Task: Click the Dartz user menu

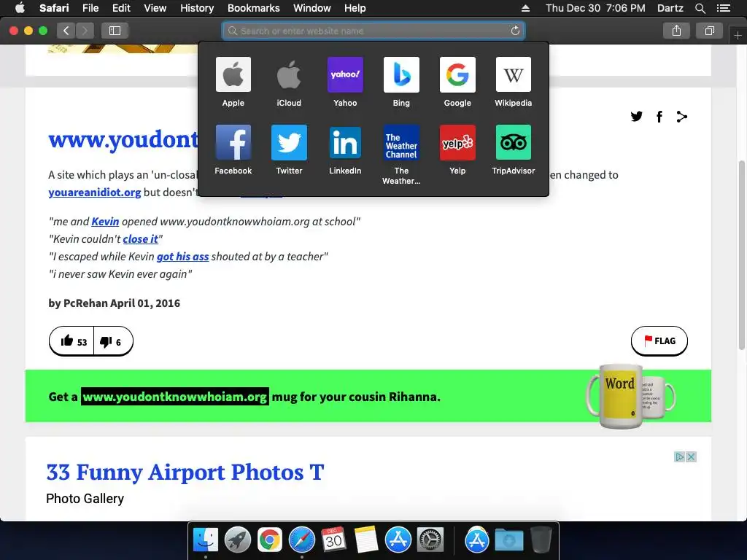Action: [x=670, y=8]
